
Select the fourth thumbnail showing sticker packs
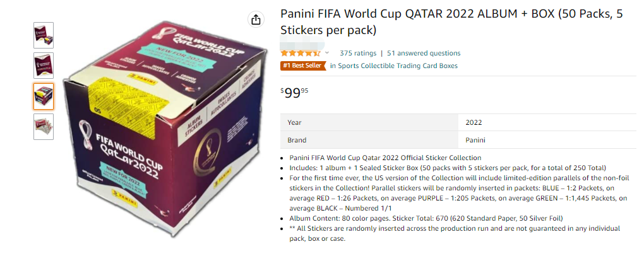44,126
